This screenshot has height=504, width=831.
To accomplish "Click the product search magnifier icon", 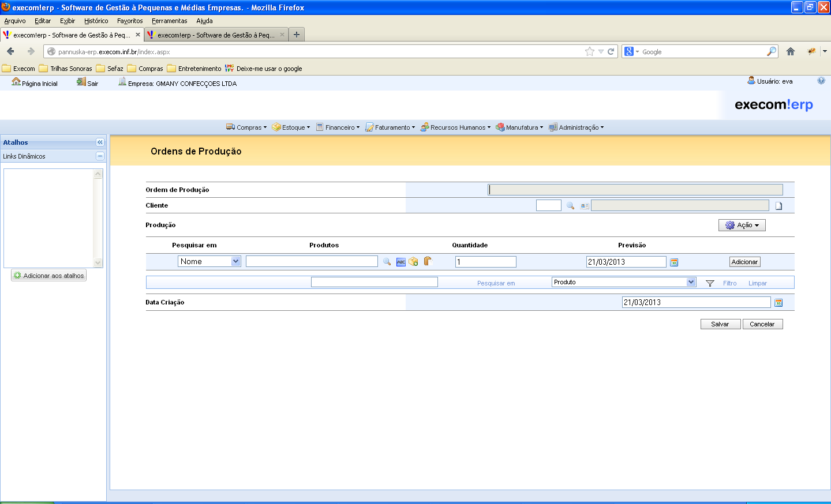I will click(387, 262).
